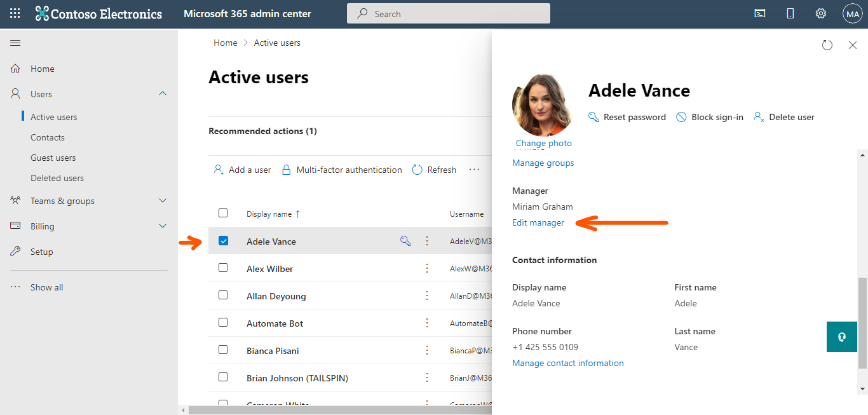Open the Refresh control above the user list
This screenshot has width=868, height=415.
(434, 169)
